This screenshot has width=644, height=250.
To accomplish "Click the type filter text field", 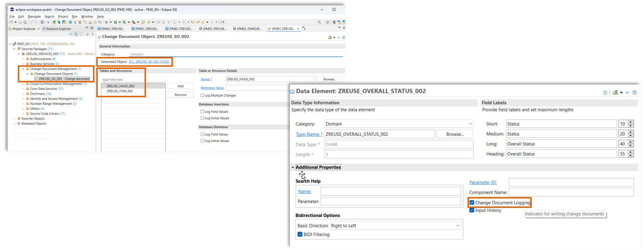I will pos(133,79).
